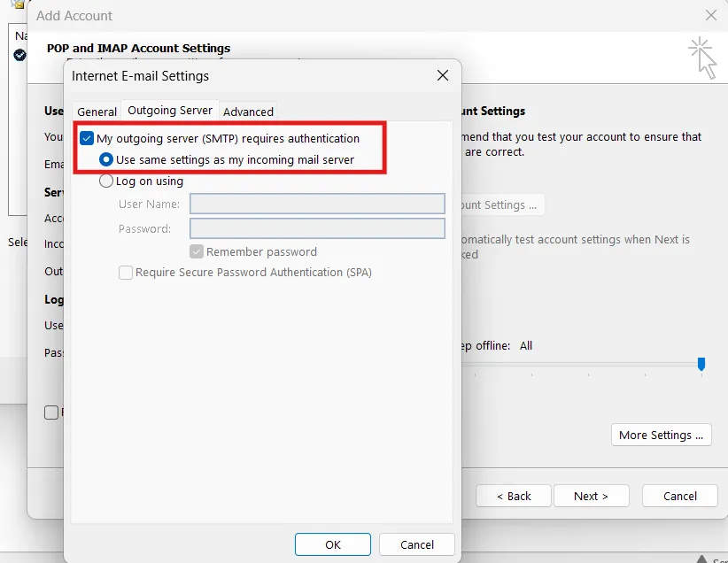Click the blue checkmark account badge icon

19,55
